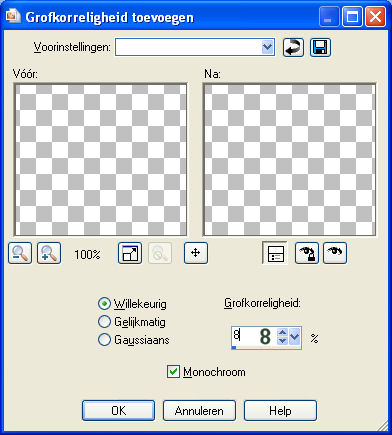Zoom out the preview with minus magnifier
The image size is (392, 435).
point(20,253)
